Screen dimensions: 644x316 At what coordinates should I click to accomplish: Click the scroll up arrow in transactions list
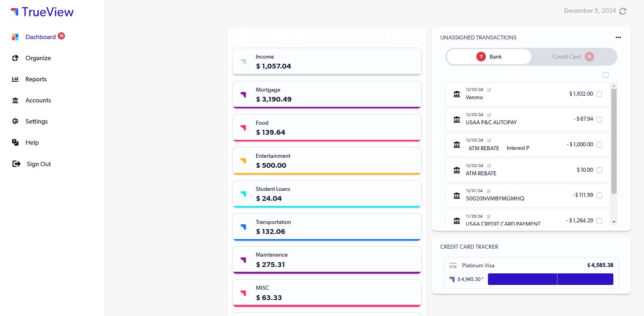(x=614, y=86)
